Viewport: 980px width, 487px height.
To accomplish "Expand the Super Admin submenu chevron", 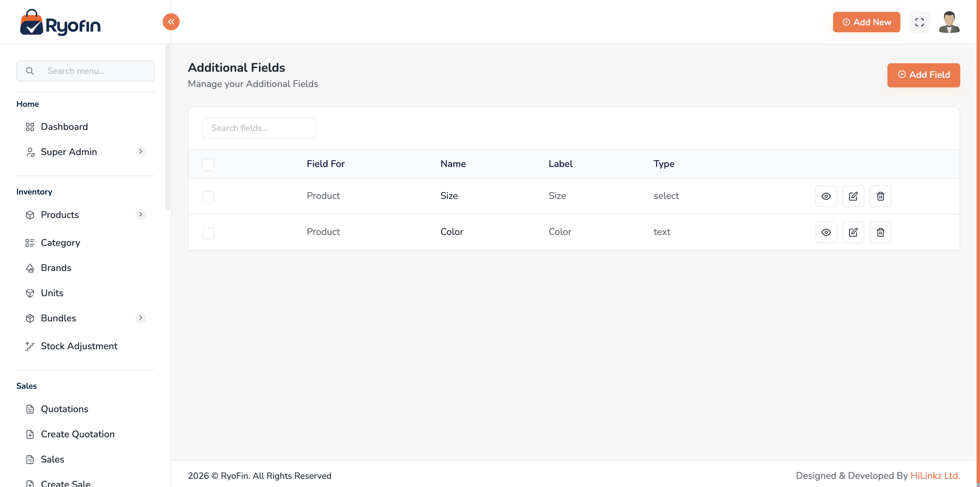I will coord(141,152).
